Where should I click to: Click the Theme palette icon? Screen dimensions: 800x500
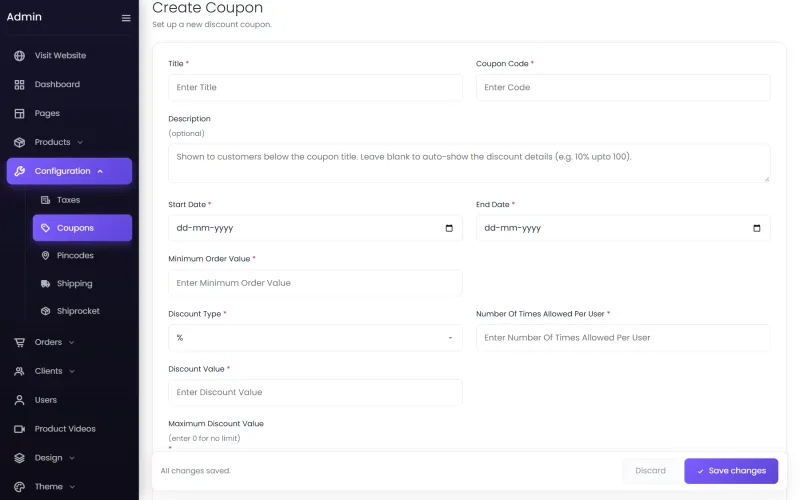click(19, 487)
